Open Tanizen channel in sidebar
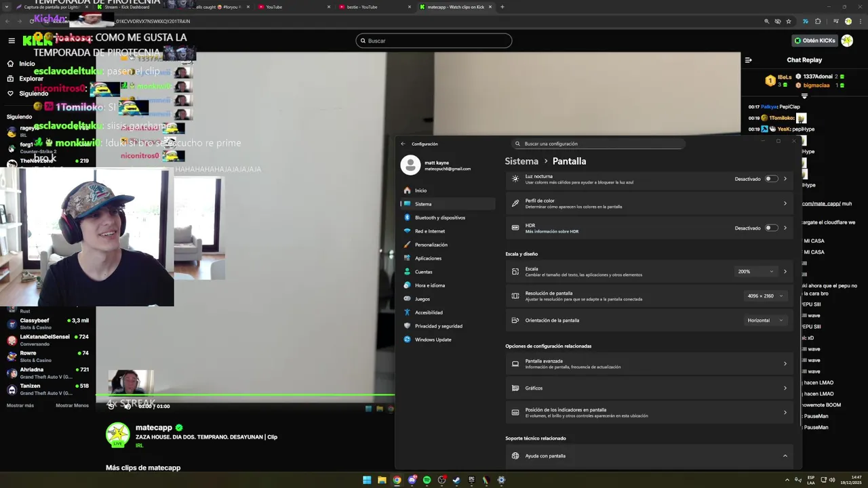 pos(47,388)
